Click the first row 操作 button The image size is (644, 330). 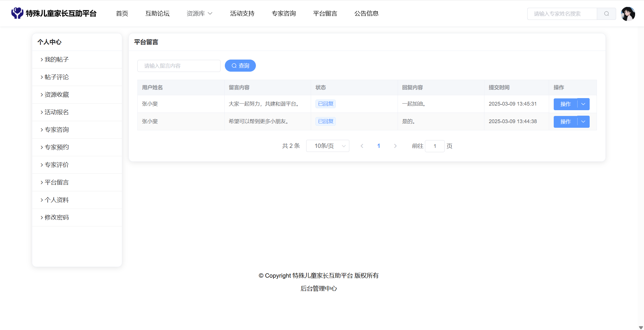coord(565,104)
